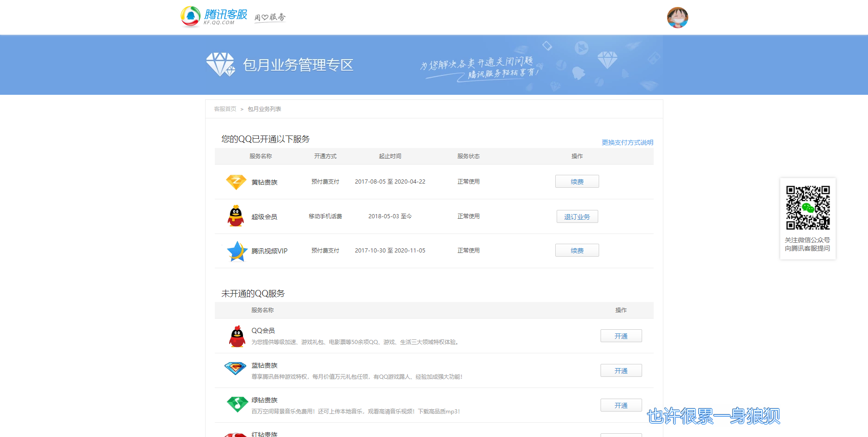Image resolution: width=868 pixels, height=437 pixels.
Task: Click the 用心服务 slogan icon
Action: click(270, 17)
